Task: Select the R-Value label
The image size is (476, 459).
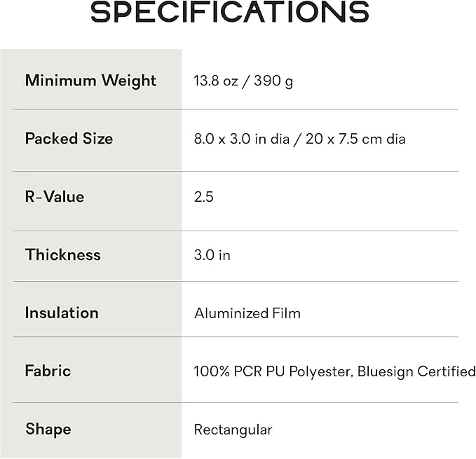Action: (55, 197)
